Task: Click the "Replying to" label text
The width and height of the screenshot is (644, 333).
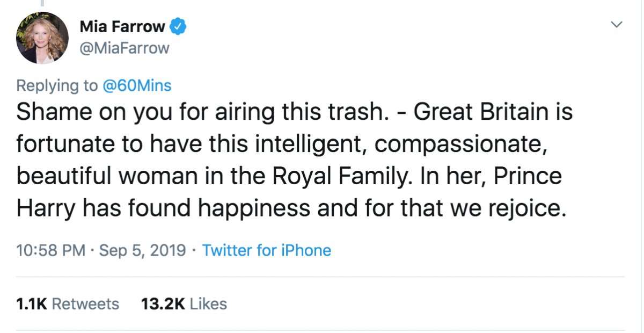Action: (x=57, y=85)
